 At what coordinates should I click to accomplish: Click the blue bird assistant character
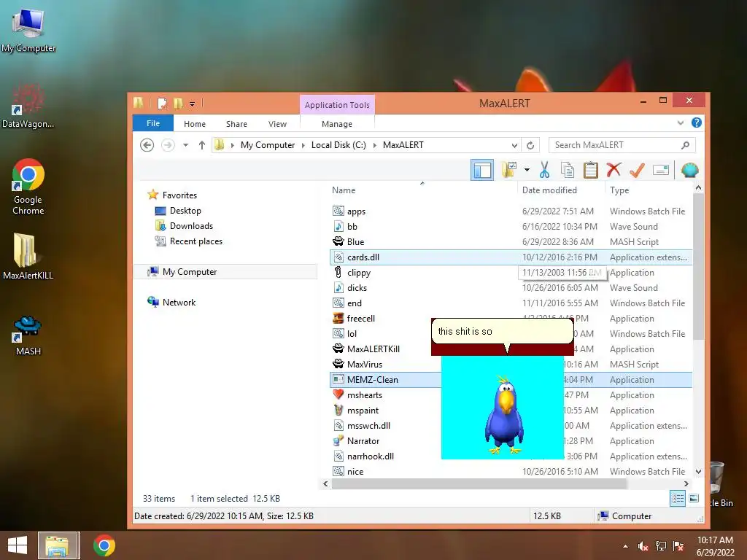click(505, 413)
